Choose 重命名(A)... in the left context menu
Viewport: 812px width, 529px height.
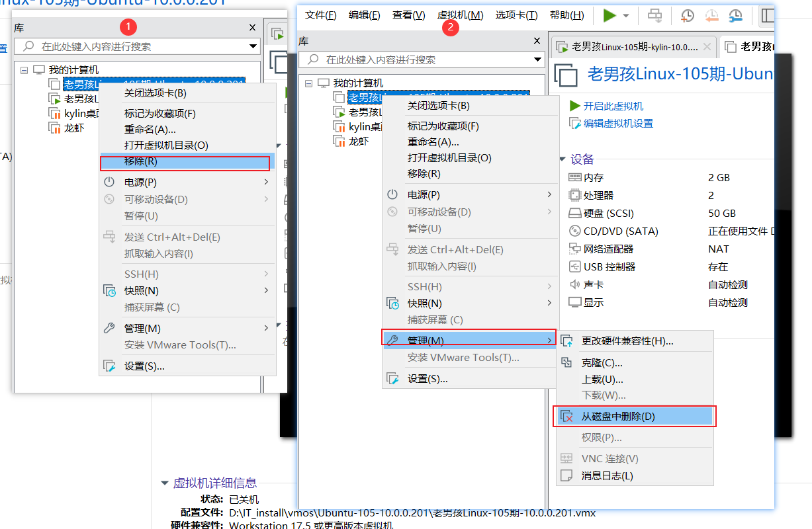click(187, 130)
